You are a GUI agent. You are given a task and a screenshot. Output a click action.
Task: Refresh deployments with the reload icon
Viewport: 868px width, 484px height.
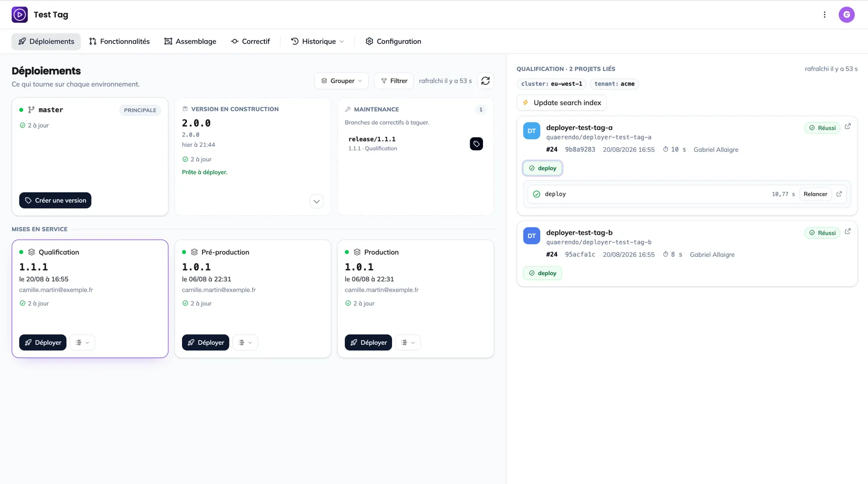[485, 81]
